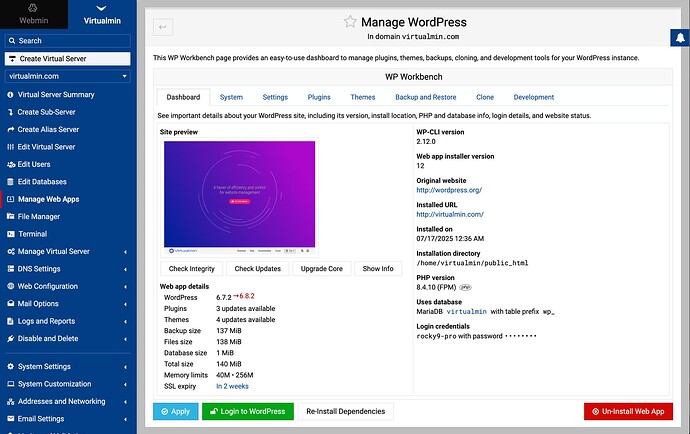Click the green Login to WordPress button

tap(248, 412)
